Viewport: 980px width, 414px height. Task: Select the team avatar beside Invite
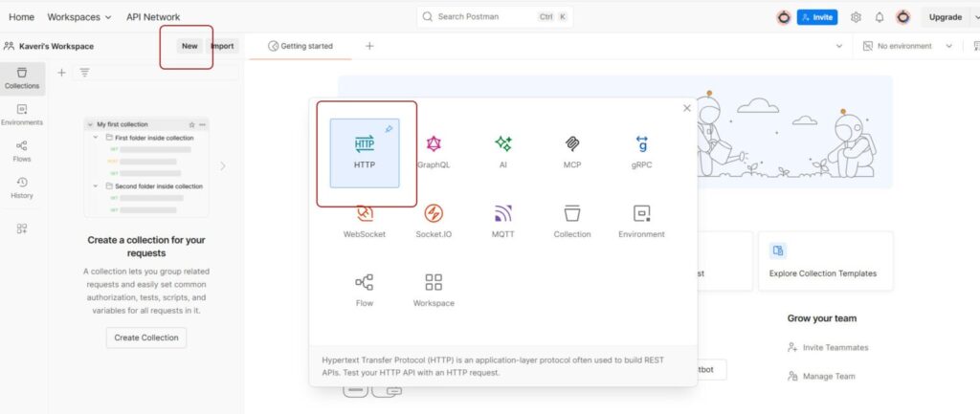click(x=784, y=17)
